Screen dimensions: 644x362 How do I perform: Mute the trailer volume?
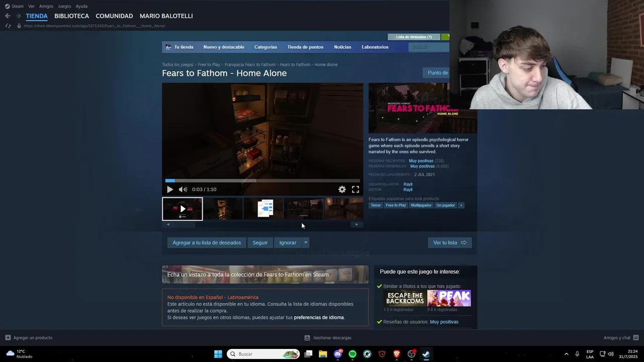pyautogui.click(x=183, y=190)
